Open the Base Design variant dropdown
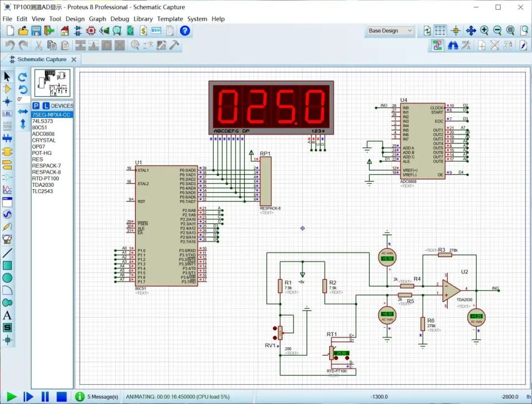532x404 pixels. [x=390, y=31]
